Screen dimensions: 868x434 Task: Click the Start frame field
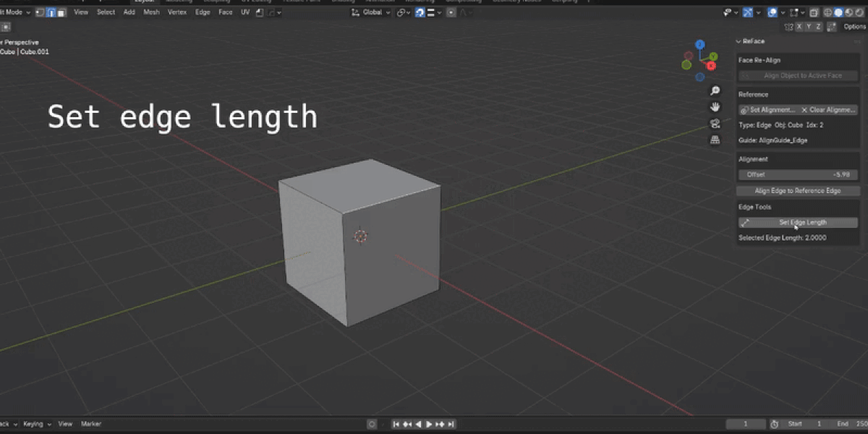tap(805, 424)
